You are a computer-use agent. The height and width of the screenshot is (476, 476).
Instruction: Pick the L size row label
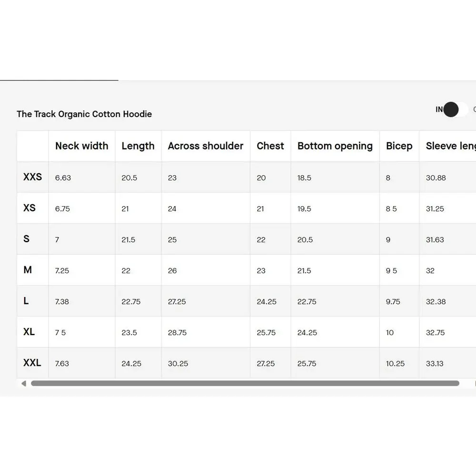tap(26, 301)
